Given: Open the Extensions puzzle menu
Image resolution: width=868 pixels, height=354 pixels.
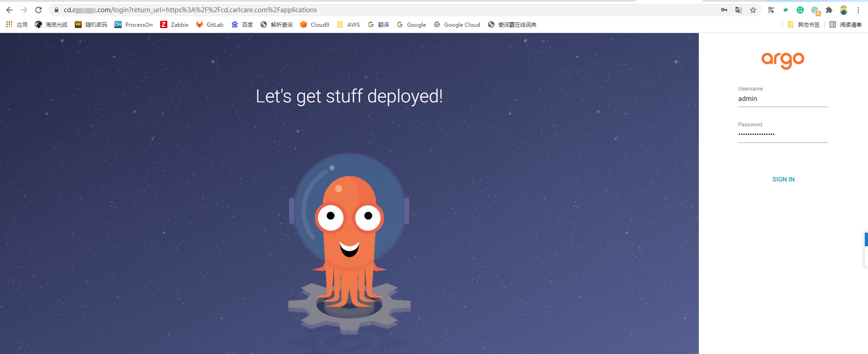Looking at the screenshot, I should coord(829,10).
